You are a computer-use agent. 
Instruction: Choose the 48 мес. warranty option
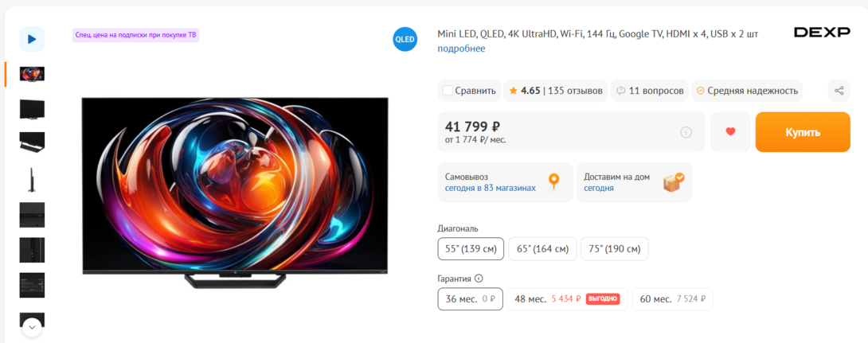(x=568, y=299)
